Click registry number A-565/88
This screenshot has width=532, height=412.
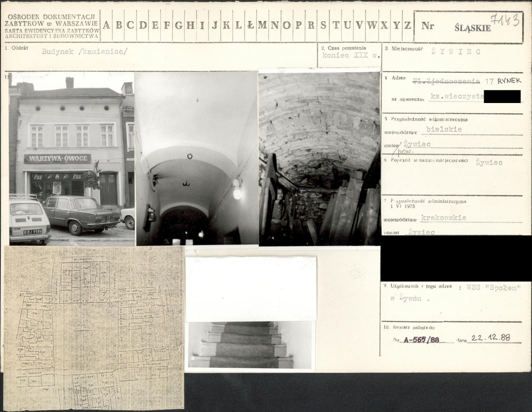coord(421,339)
